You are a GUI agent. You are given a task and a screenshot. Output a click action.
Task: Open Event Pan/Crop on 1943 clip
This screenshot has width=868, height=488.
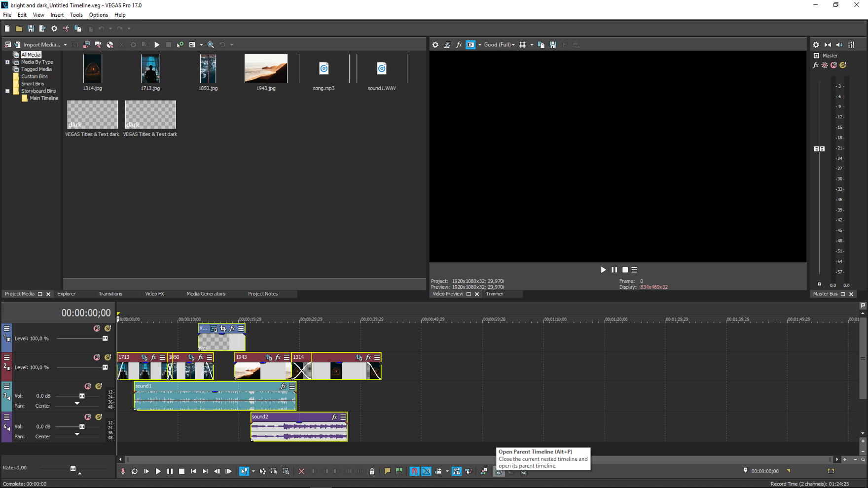[x=268, y=357]
